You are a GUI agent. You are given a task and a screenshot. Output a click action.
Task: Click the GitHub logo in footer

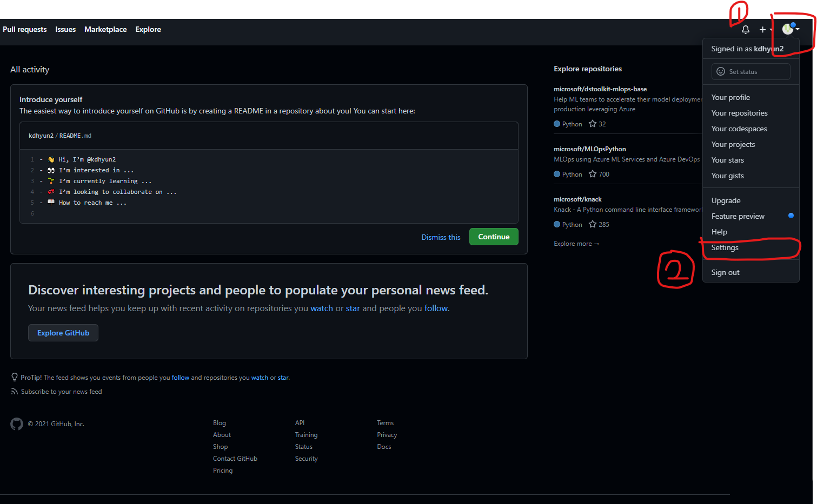(17, 424)
